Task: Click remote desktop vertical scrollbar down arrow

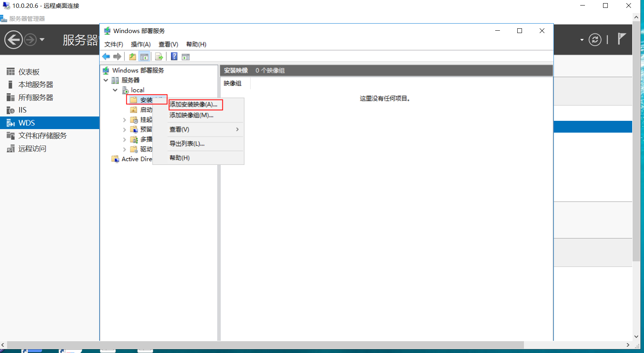Action: pyautogui.click(x=636, y=337)
